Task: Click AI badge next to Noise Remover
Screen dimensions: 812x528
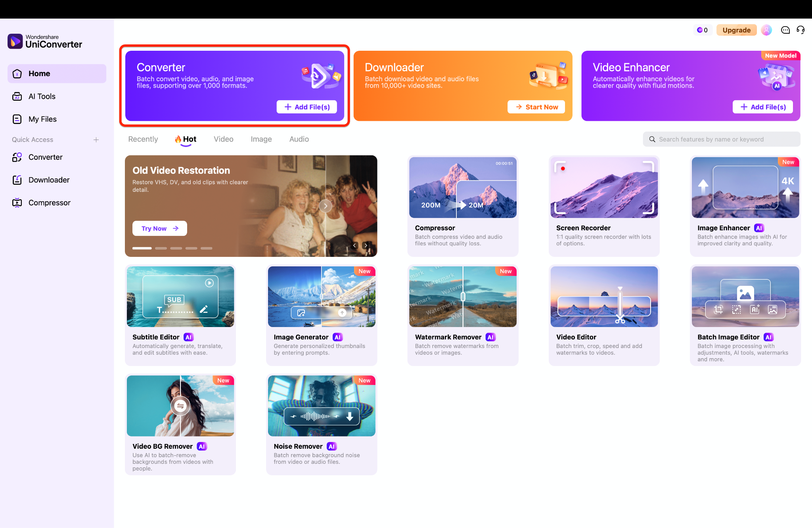Action: (332, 446)
